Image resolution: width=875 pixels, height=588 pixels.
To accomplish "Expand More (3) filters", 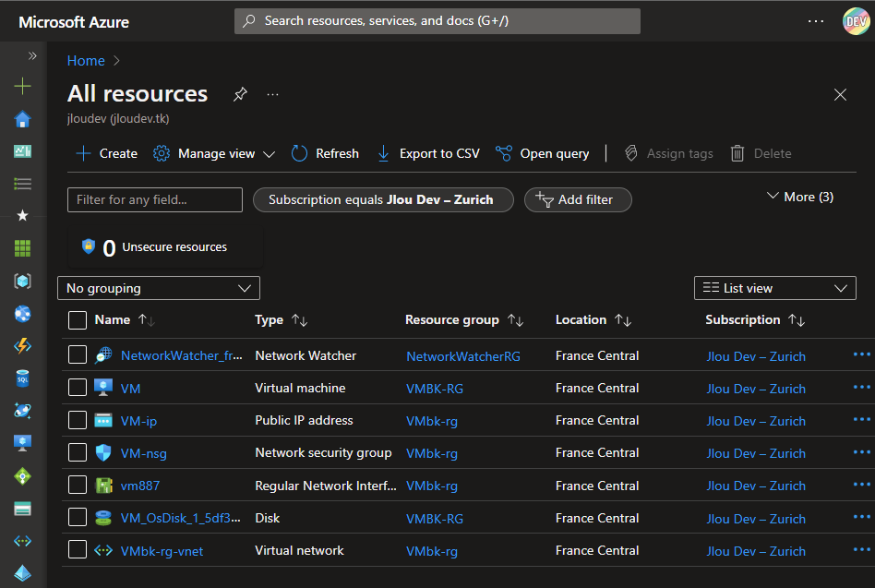I will (x=800, y=197).
